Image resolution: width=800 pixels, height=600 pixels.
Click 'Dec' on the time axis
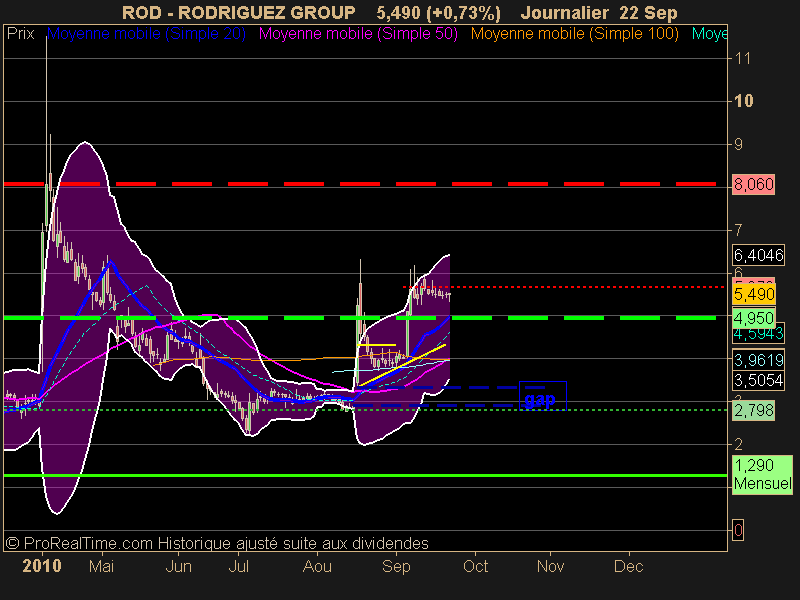629,566
